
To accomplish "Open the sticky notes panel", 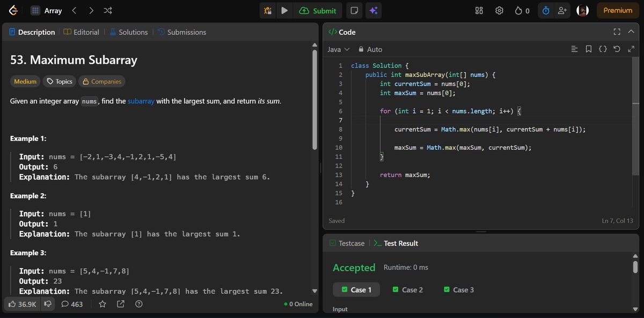I will coord(353,10).
